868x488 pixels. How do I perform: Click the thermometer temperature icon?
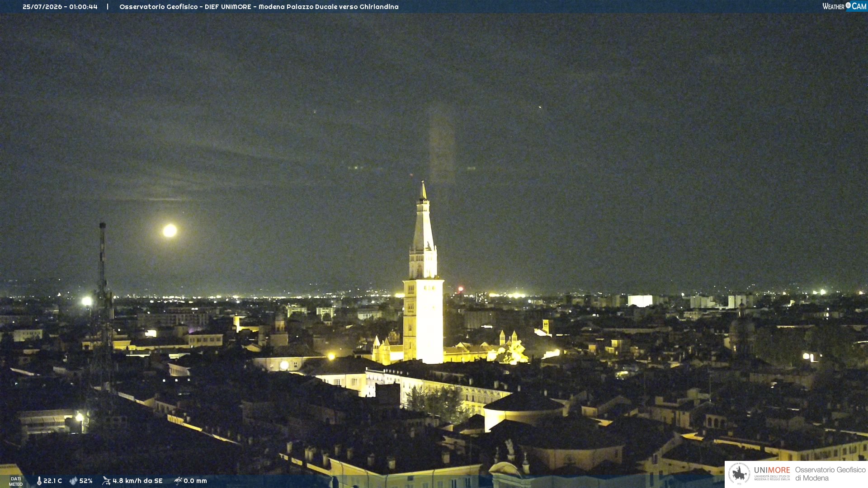(39, 481)
